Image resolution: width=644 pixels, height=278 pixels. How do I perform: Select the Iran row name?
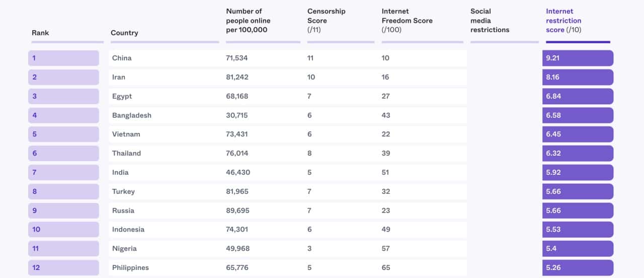(x=119, y=77)
